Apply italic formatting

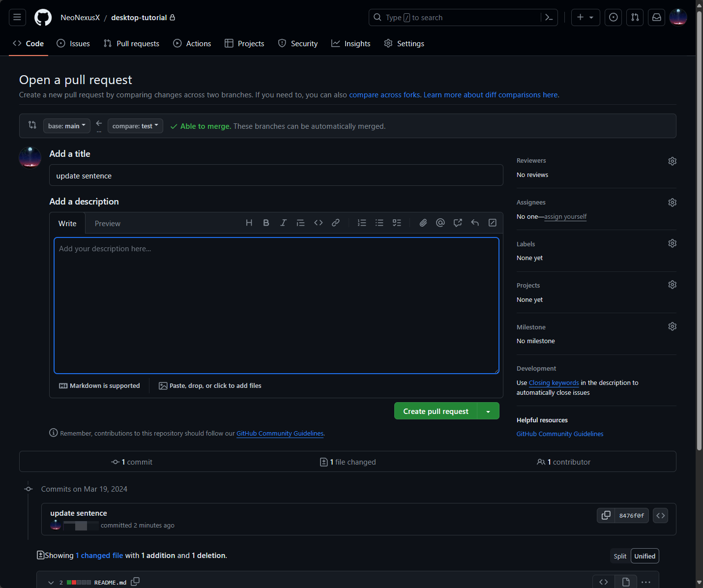pos(283,223)
